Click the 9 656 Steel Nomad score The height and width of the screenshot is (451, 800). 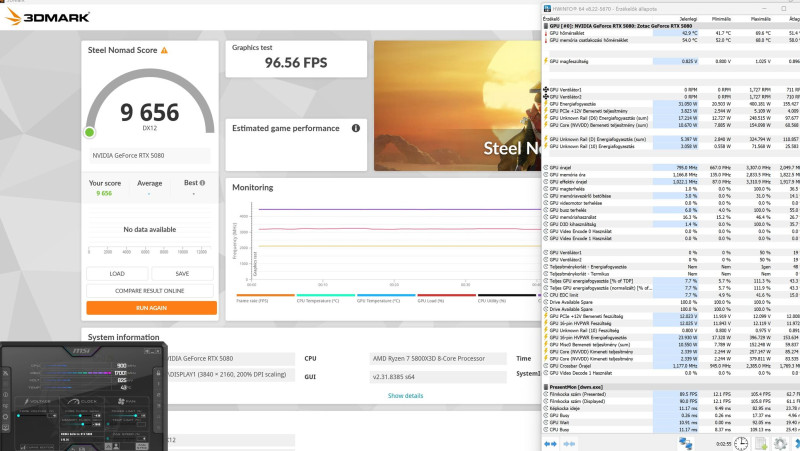(x=149, y=112)
